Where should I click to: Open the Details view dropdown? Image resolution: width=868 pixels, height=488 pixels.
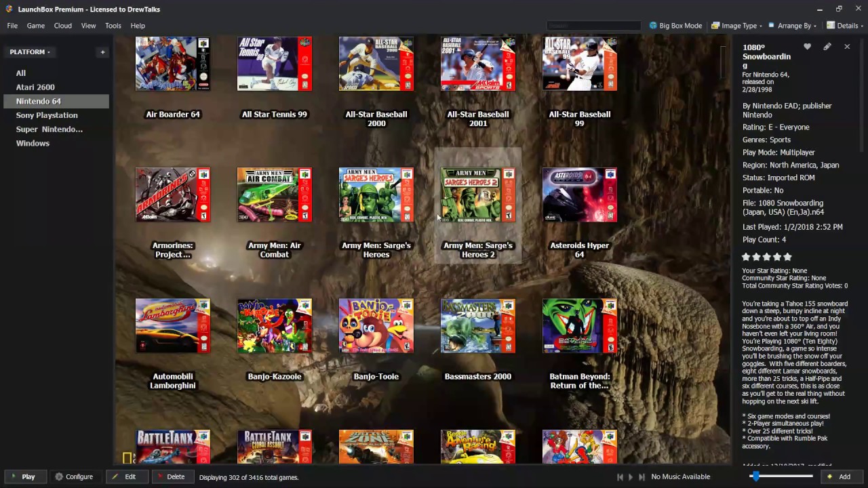coord(844,26)
